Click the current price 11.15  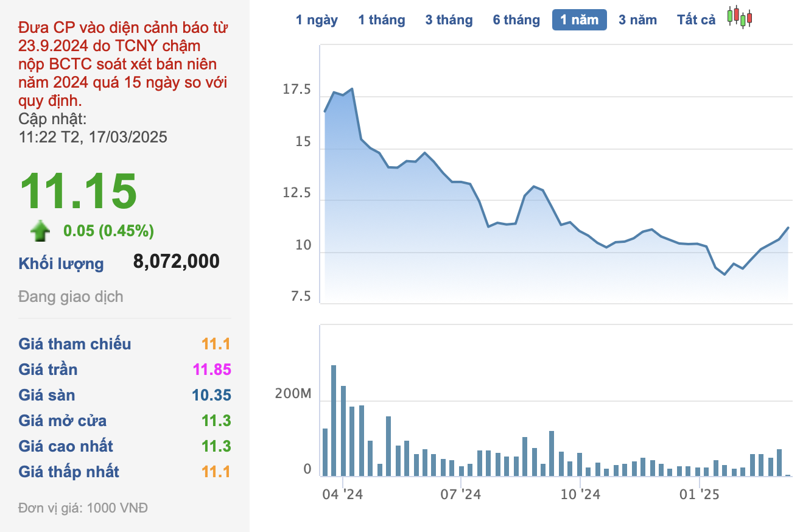(79, 192)
